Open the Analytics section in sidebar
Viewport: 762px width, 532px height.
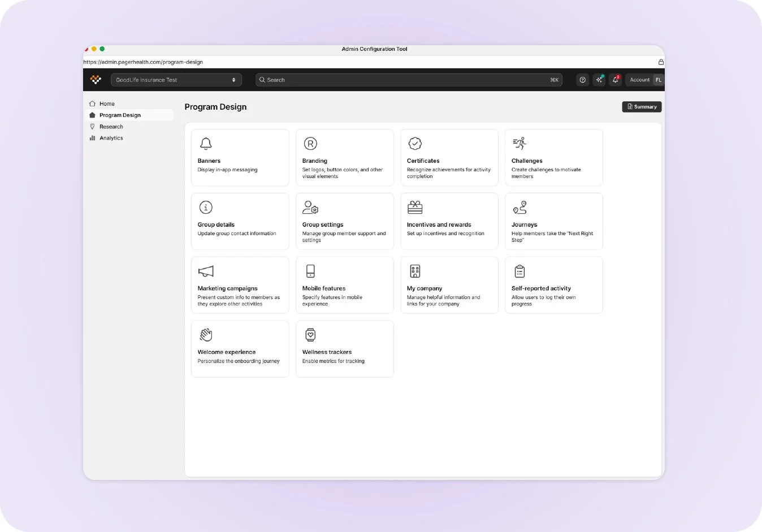click(111, 137)
